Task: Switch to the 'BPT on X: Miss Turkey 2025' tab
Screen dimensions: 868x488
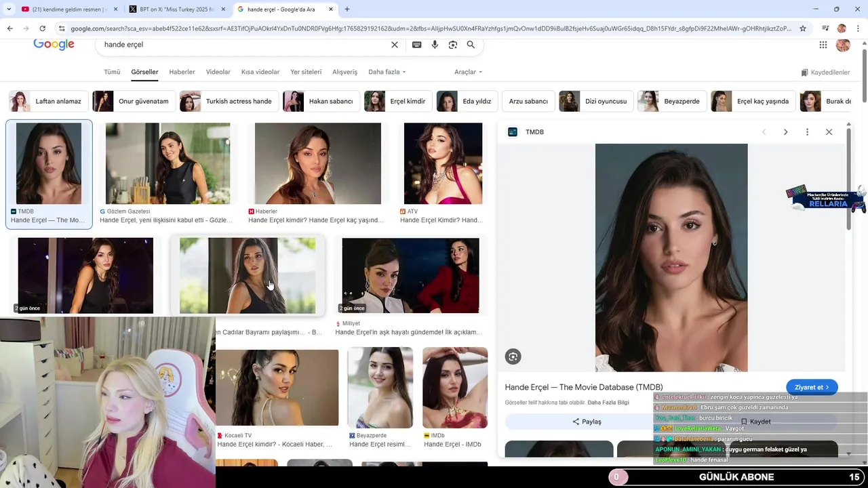Action: 178,9
